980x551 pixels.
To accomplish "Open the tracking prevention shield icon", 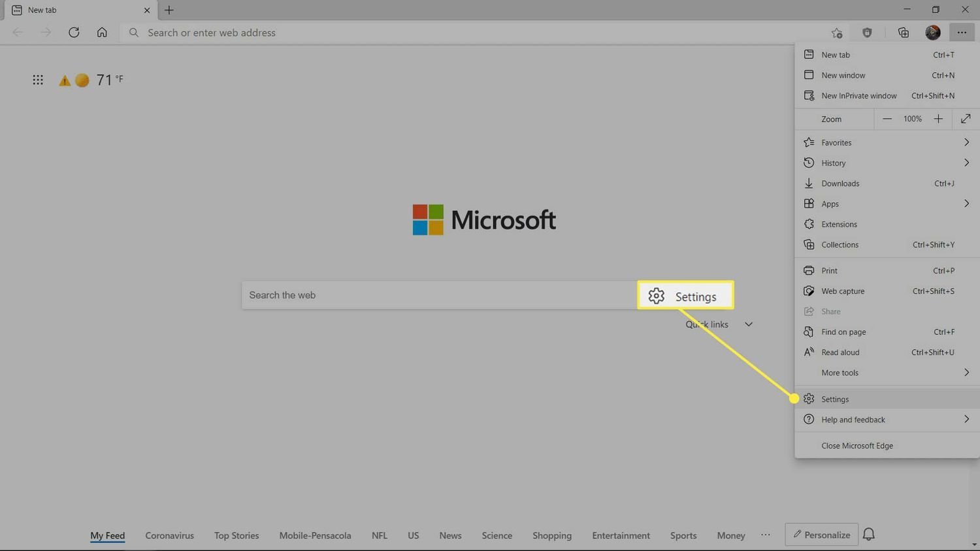I will 867,33.
